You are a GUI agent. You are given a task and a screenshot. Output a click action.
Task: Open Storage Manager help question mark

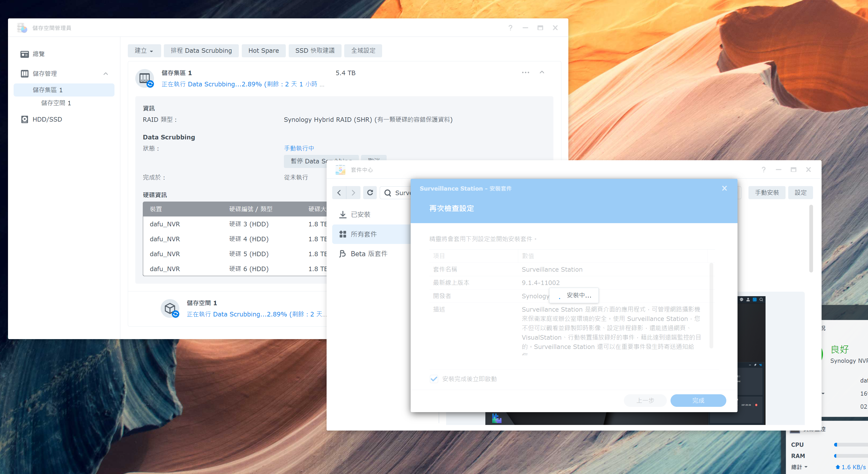click(x=510, y=28)
